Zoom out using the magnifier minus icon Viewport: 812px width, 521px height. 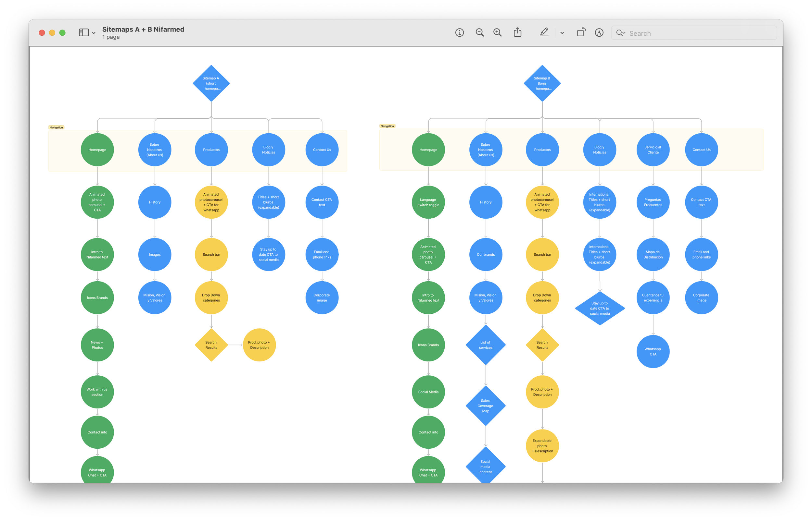point(479,32)
